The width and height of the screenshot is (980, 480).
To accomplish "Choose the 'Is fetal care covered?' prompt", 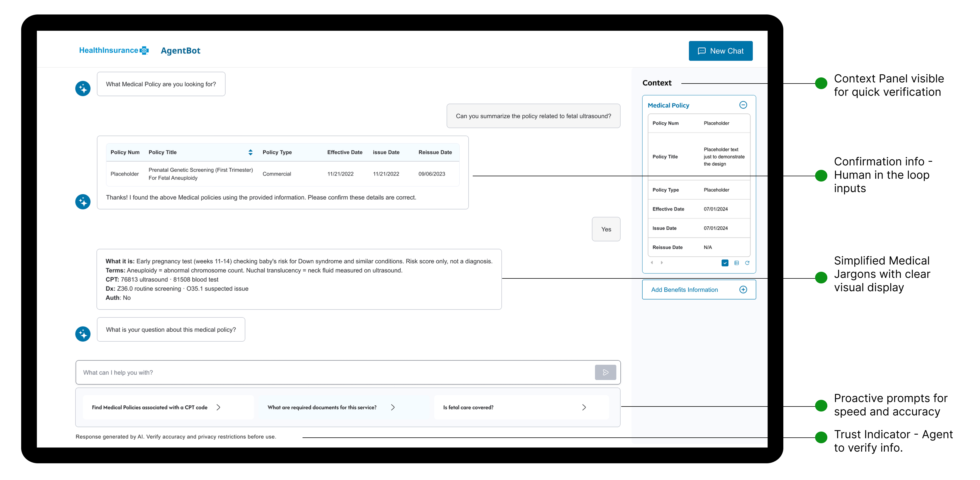I will (x=521, y=407).
